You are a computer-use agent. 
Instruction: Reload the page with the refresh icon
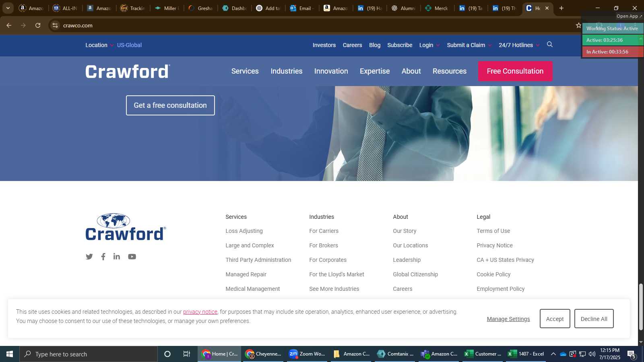[38, 25]
